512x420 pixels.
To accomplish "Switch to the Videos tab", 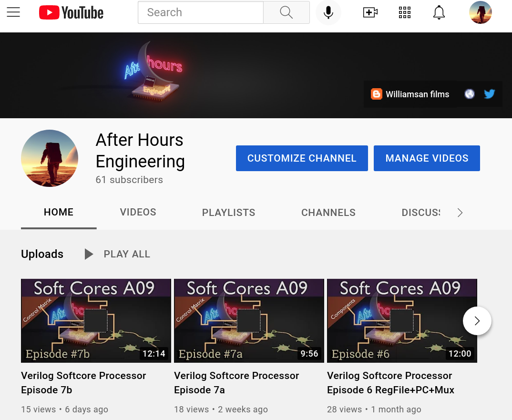I will click(138, 212).
